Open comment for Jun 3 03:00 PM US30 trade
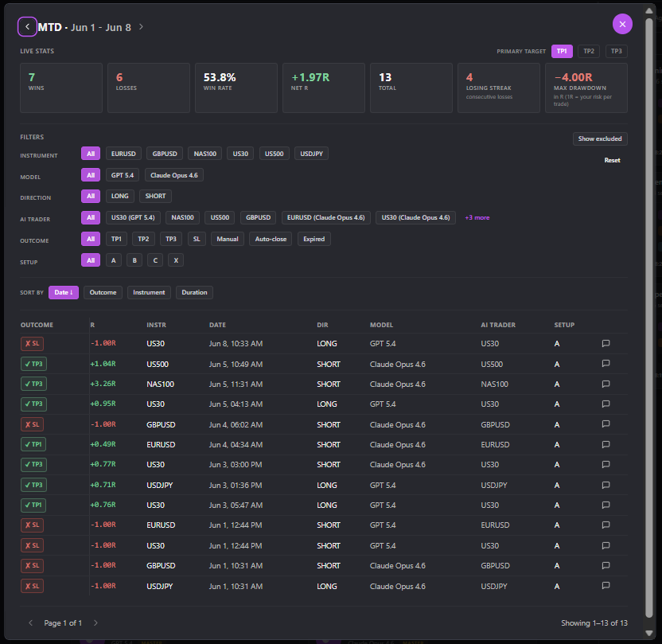The image size is (662, 644). point(606,465)
